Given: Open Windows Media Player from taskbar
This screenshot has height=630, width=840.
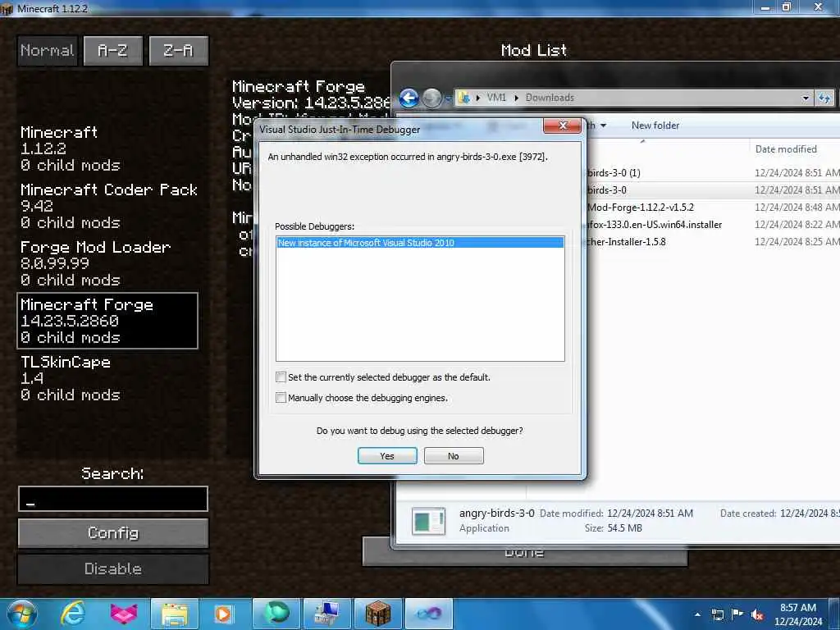Looking at the screenshot, I should pos(223,614).
